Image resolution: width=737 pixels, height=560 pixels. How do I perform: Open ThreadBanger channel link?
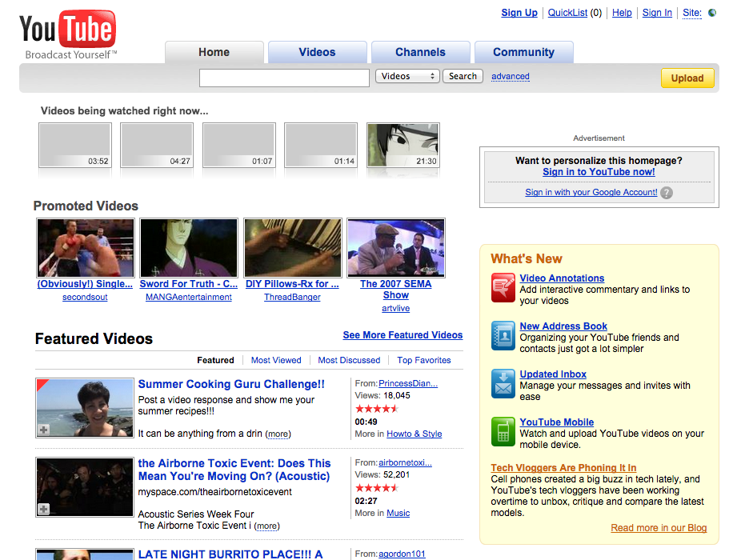[292, 297]
